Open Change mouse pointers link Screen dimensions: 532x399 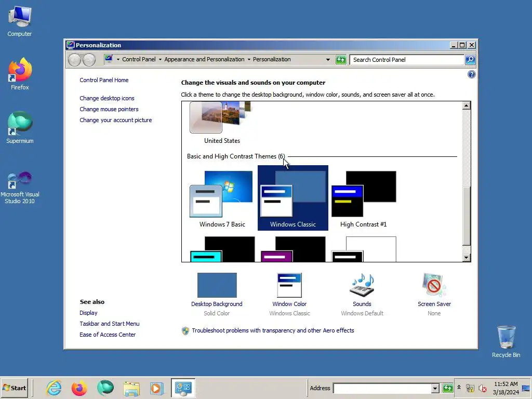[109, 109]
